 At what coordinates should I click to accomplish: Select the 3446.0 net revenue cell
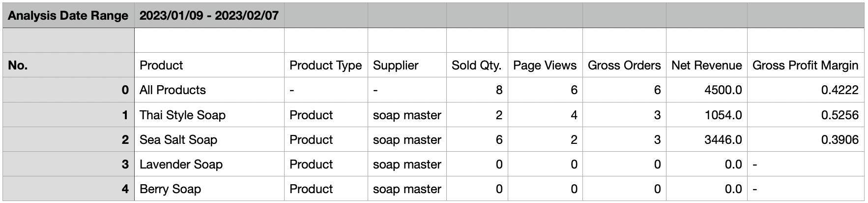pos(707,139)
